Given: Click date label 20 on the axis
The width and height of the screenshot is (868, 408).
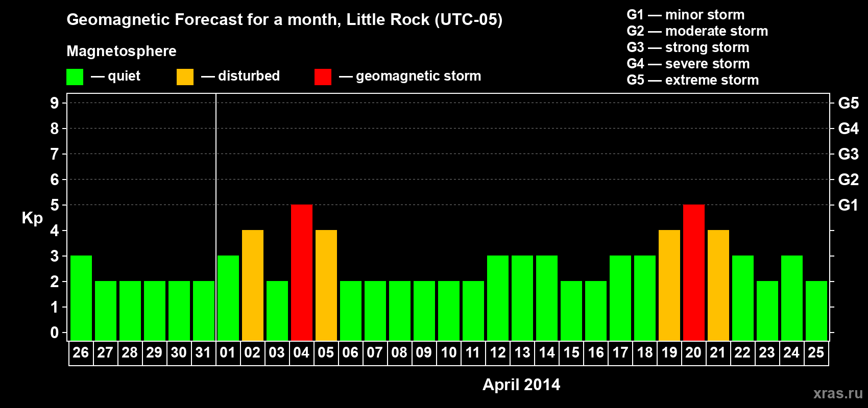Looking at the screenshot, I should tap(693, 352).
